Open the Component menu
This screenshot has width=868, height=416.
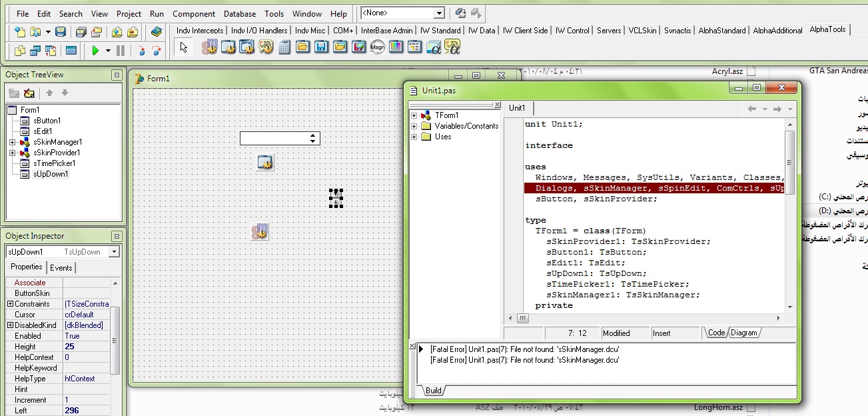[x=194, y=13]
